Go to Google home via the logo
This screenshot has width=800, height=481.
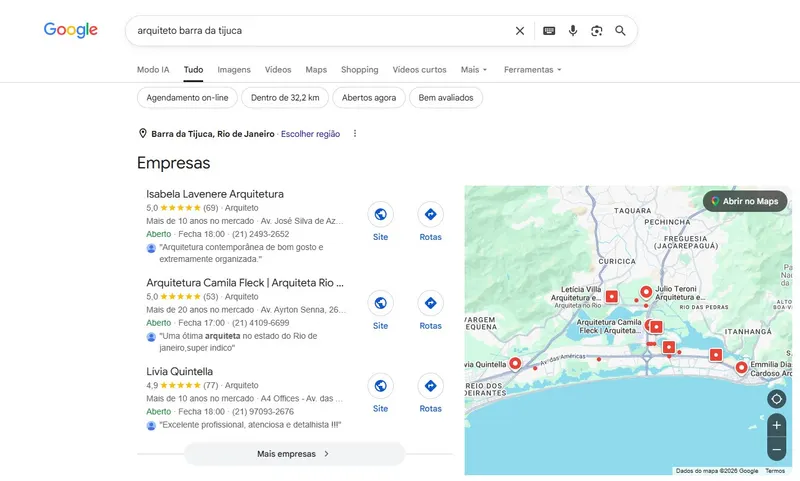coord(70,30)
